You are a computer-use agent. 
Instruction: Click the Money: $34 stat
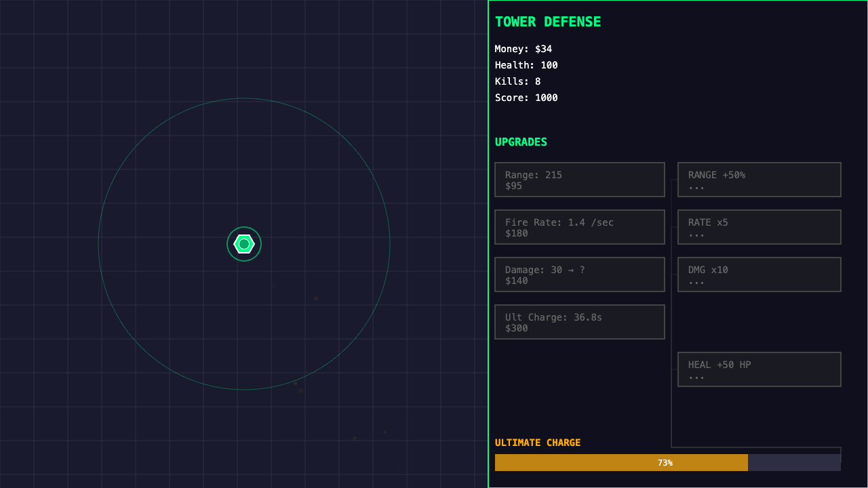pyautogui.click(x=523, y=49)
